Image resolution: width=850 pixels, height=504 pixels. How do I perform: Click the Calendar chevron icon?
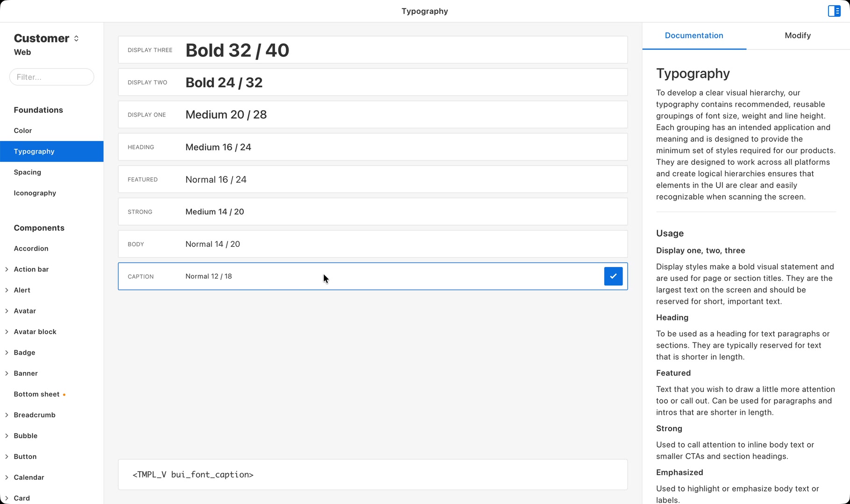(7, 477)
